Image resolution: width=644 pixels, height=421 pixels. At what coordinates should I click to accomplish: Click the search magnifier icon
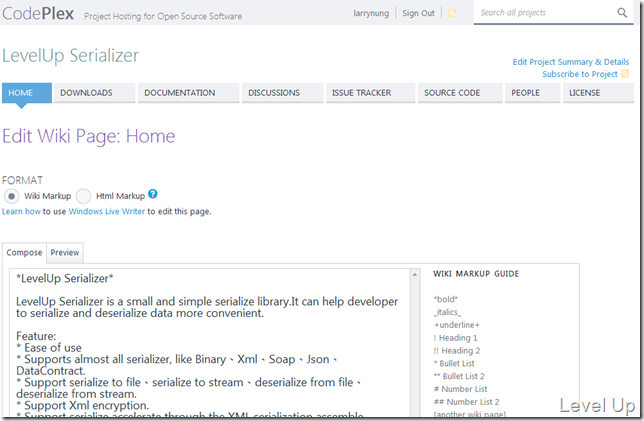click(x=622, y=13)
